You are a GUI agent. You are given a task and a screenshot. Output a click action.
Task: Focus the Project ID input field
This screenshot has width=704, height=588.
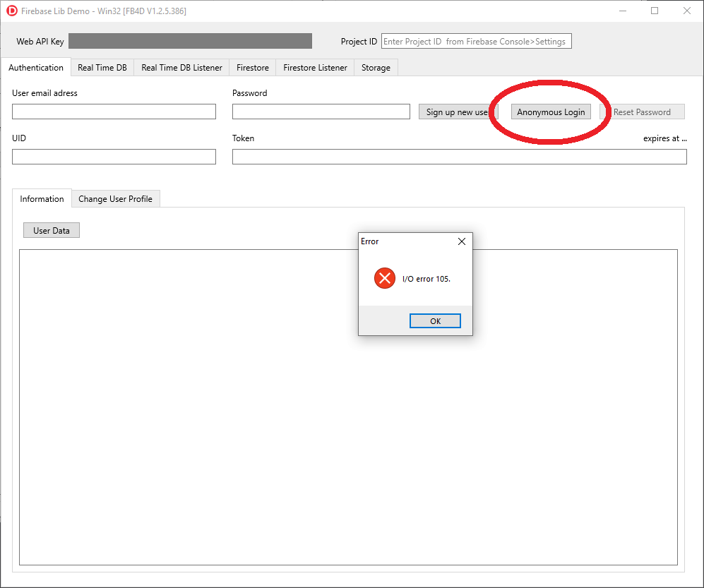(x=477, y=41)
